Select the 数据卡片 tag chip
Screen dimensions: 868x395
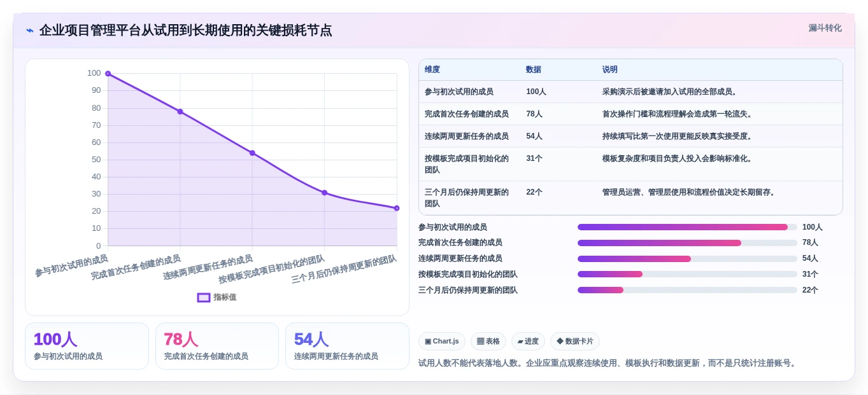(575, 341)
